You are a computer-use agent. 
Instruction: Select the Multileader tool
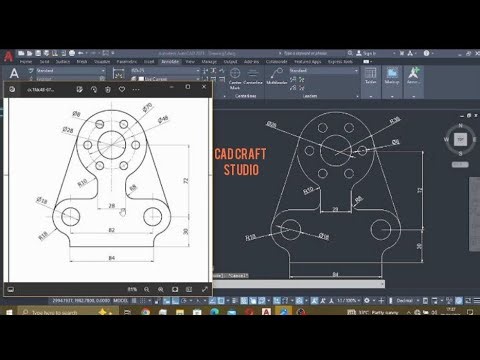pyautogui.click(x=277, y=76)
